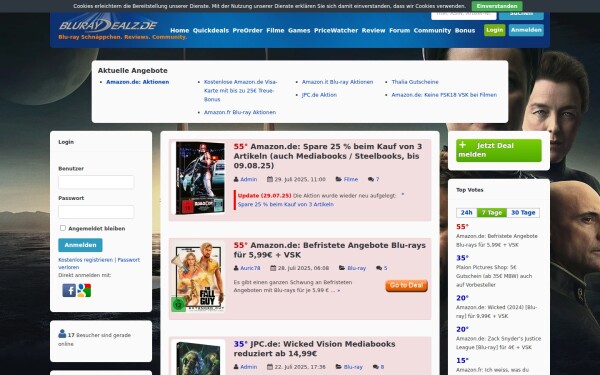Sign in with the Facebook icon
The image size is (600, 375).
pyautogui.click(x=69, y=290)
